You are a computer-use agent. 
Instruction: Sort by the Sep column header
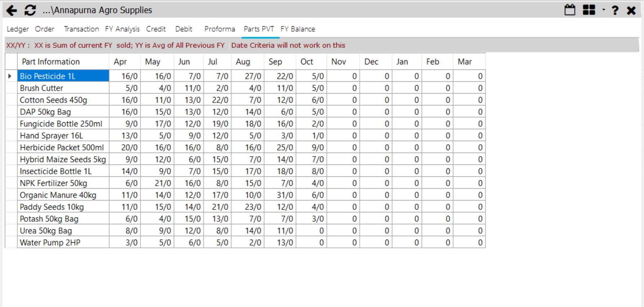[275, 62]
